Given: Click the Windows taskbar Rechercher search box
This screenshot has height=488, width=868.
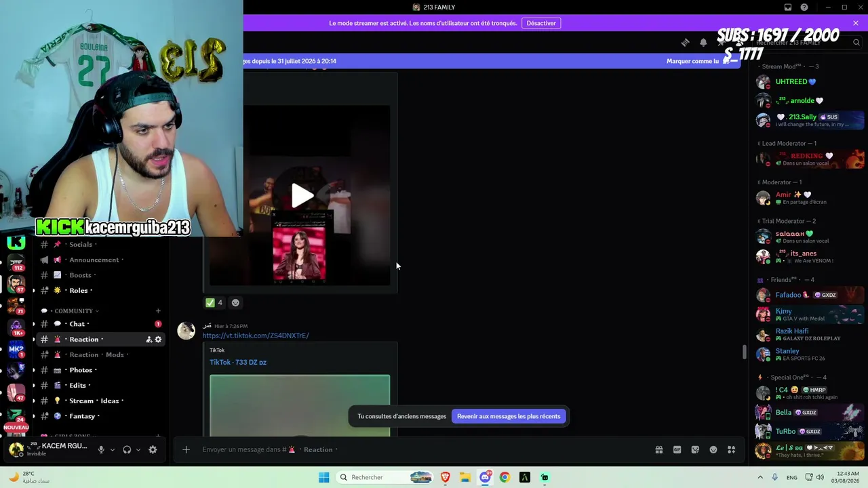Looking at the screenshot, I should pyautogui.click(x=385, y=477).
